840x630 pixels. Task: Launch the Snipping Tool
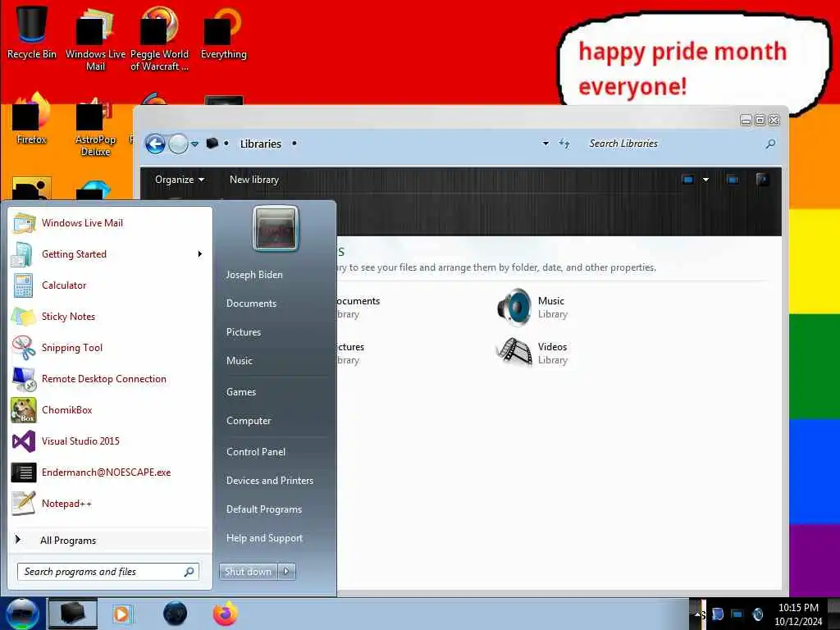[x=111, y=348]
